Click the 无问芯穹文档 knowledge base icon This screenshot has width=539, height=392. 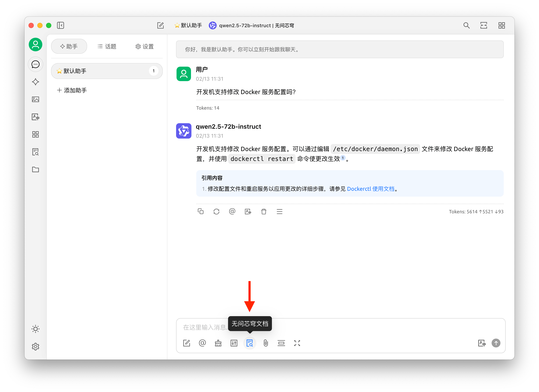tap(249, 343)
